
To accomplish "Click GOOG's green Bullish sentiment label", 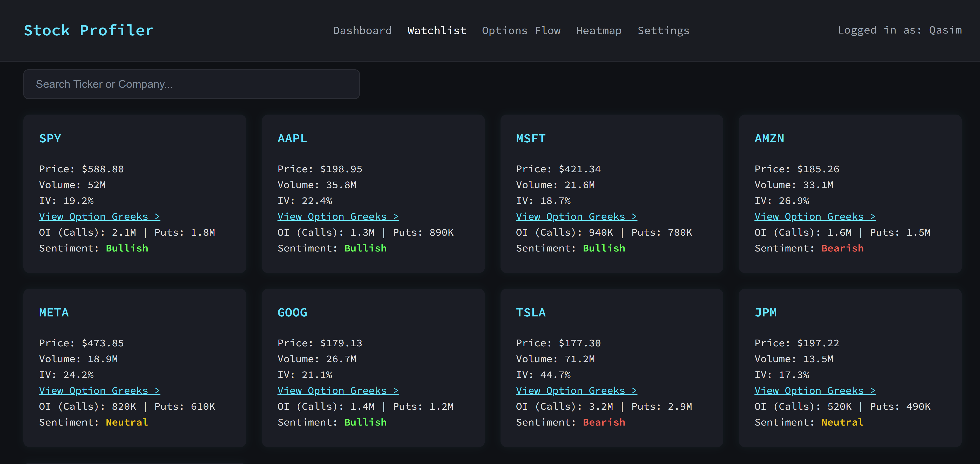I will [366, 422].
